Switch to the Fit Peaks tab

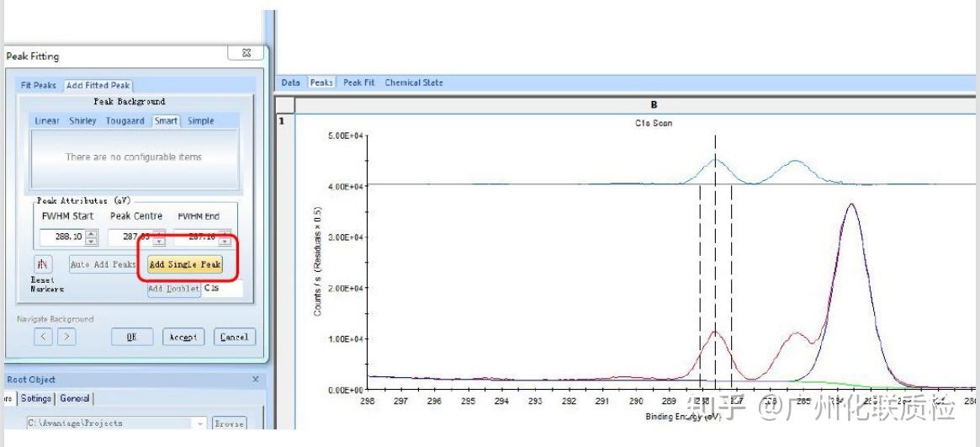38,85
